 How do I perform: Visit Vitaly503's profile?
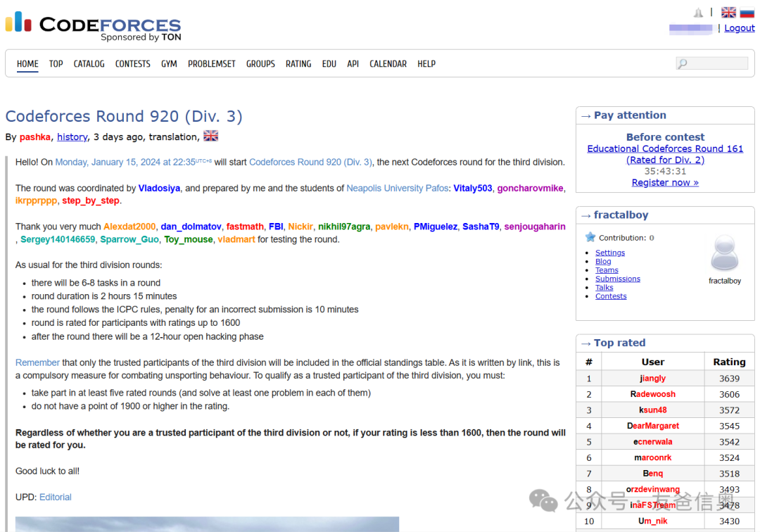[x=473, y=188]
